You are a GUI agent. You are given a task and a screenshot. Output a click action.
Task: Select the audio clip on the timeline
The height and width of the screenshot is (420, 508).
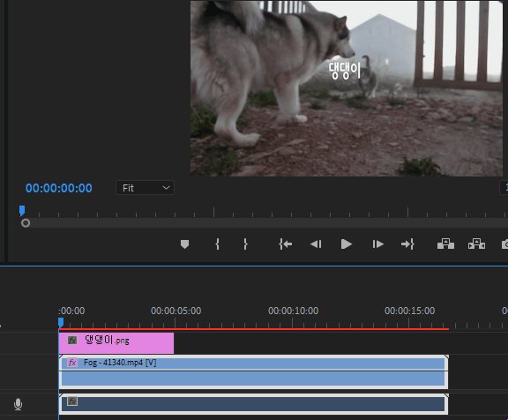pos(253,404)
